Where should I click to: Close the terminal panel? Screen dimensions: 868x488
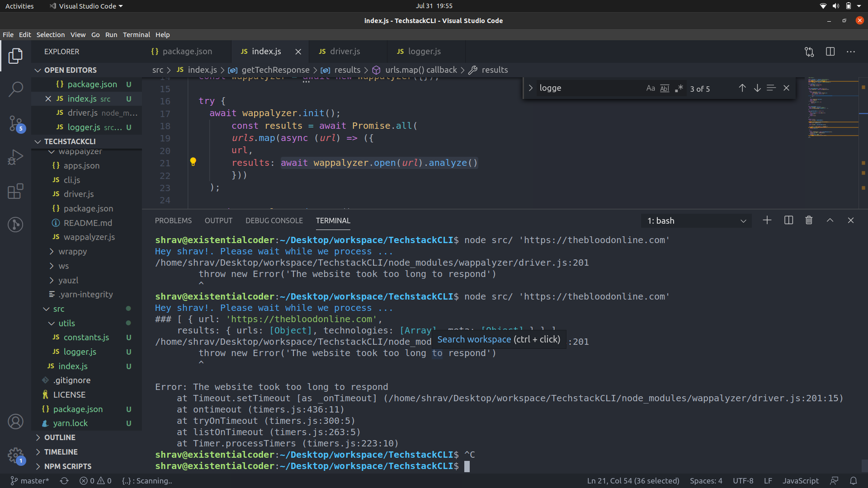(851, 221)
